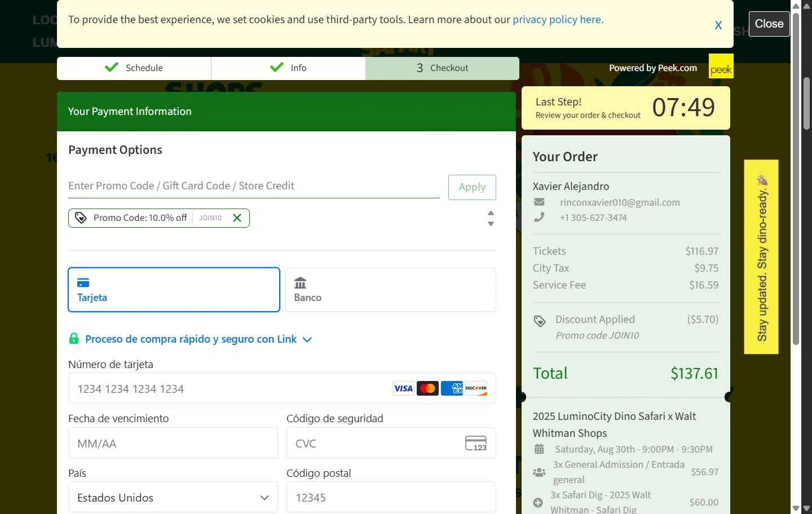Click the promo code tag icon

tap(81, 218)
